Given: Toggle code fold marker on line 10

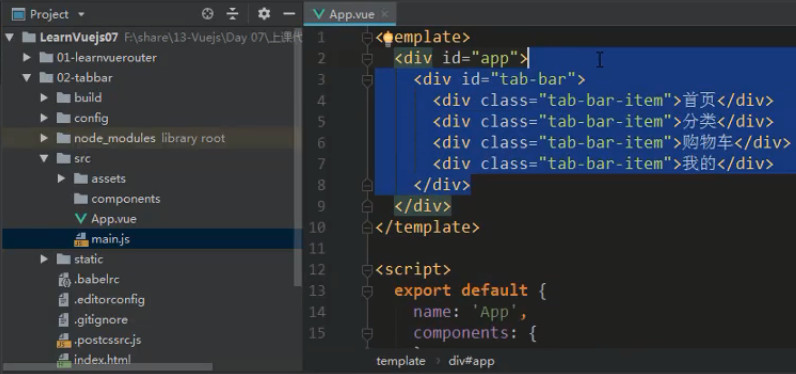Looking at the screenshot, I should click(x=367, y=227).
